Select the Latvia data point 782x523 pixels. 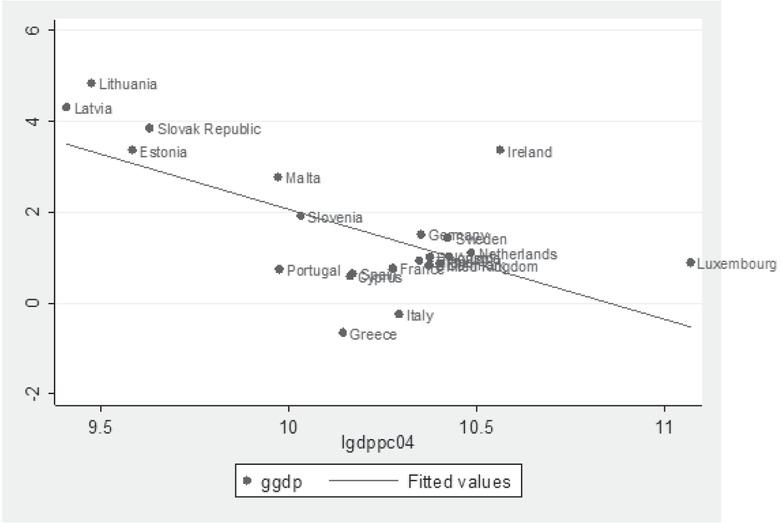pos(66,107)
